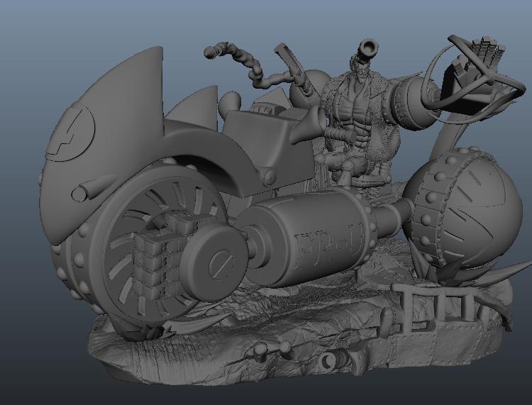Select the large spherical rear wheel

[x=465, y=209]
